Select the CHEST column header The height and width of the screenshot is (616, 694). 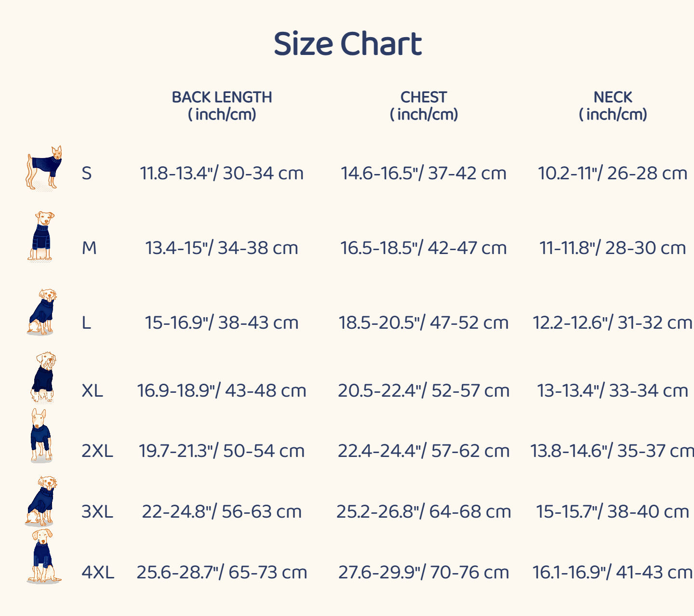click(424, 106)
